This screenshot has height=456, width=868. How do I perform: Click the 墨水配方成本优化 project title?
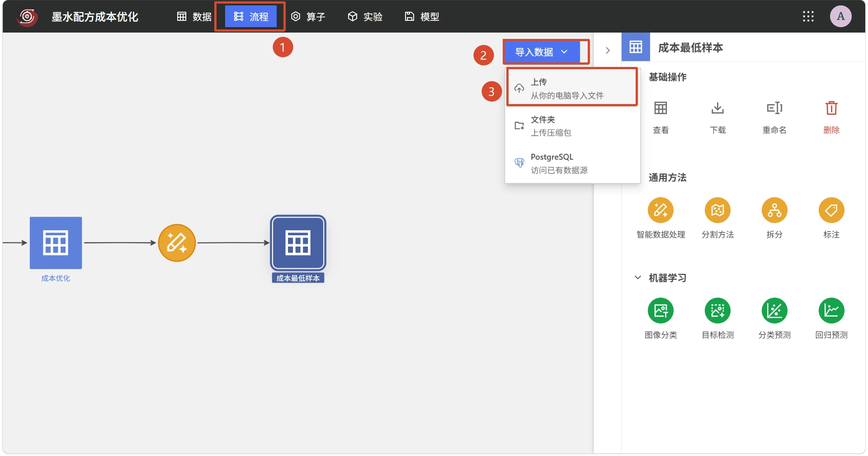94,17
